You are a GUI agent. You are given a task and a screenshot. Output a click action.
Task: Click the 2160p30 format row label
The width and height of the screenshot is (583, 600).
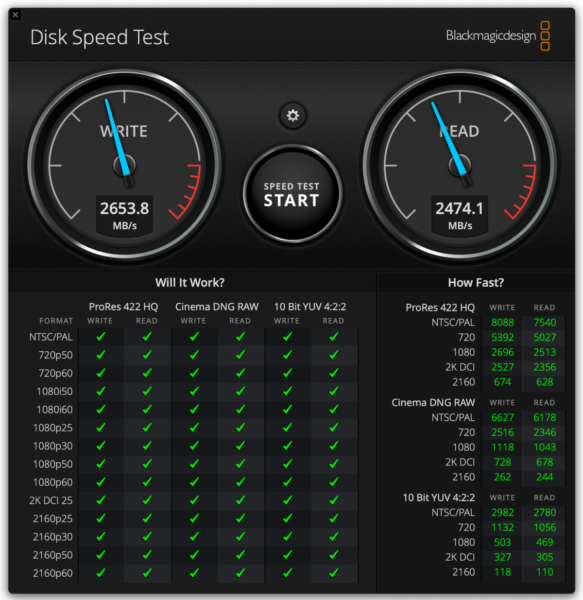pyautogui.click(x=53, y=537)
